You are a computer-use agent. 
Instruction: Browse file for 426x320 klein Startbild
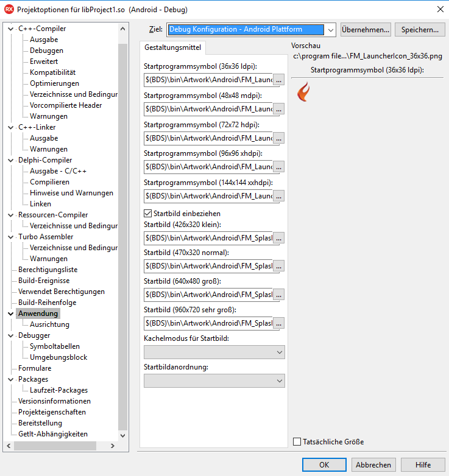pyautogui.click(x=278, y=239)
